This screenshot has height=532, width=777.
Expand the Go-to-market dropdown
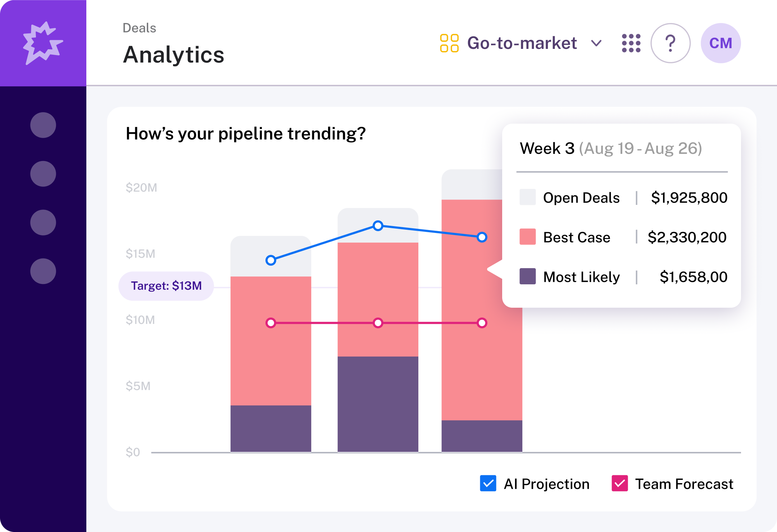pos(596,43)
